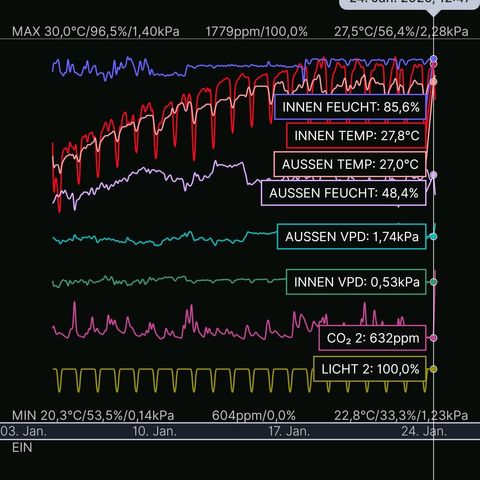480x480 pixels.
Task: Click the yellow LICHT cursor dot
Action: point(433,369)
